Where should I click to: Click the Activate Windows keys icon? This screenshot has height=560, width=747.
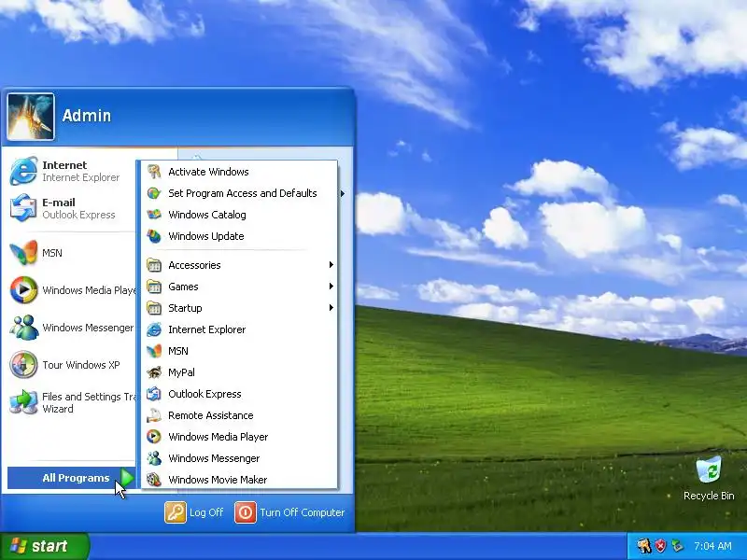click(154, 172)
